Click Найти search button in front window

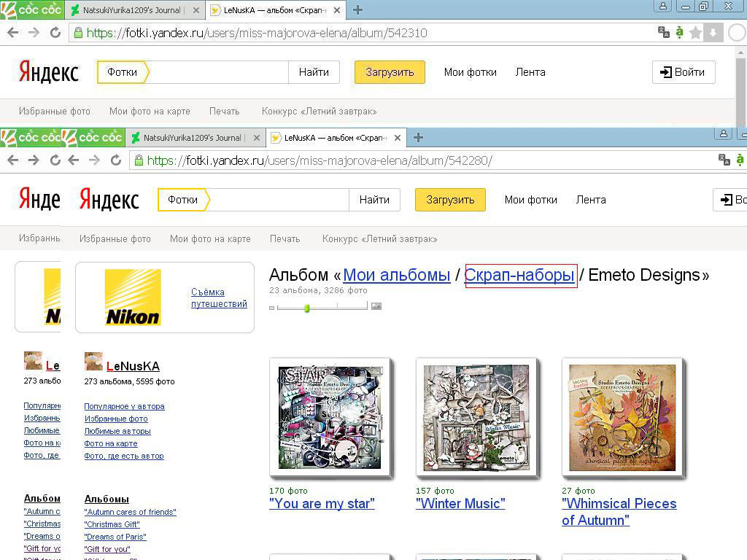coord(374,200)
